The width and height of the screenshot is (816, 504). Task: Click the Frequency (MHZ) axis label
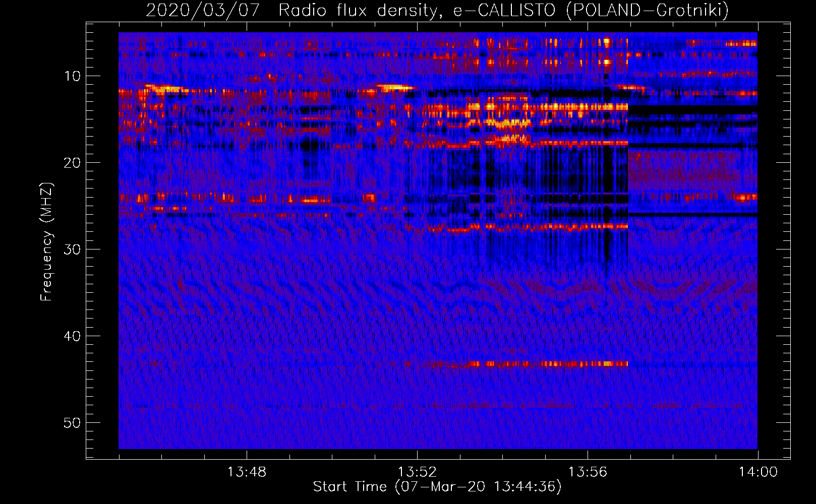pos(46,242)
